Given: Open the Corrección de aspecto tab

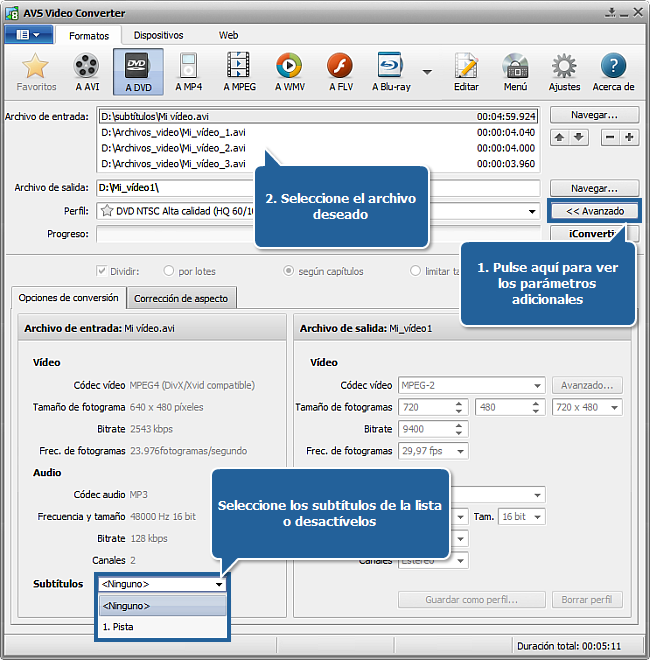Looking at the screenshot, I should [x=181, y=297].
